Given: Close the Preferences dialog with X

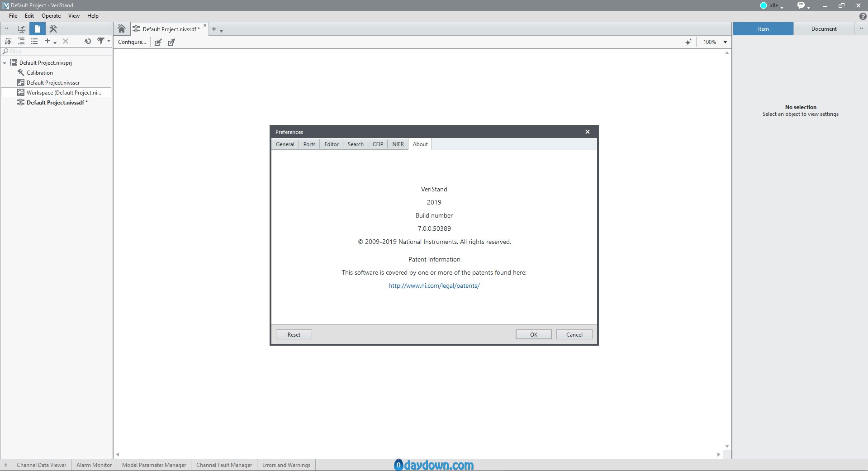Looking at the screenshot, I should (588, 132).
